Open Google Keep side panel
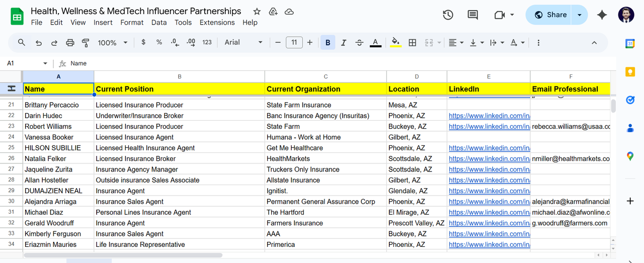 [630, 72]
